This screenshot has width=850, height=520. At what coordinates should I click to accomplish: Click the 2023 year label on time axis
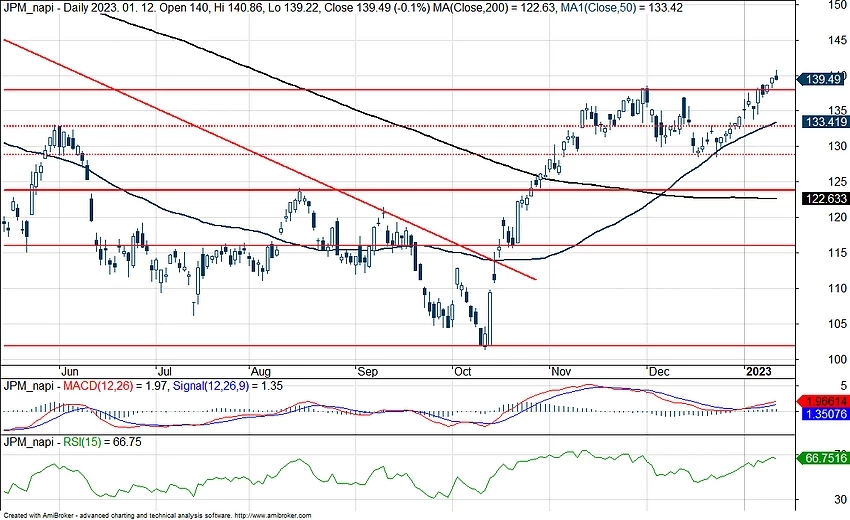point(758,372)
